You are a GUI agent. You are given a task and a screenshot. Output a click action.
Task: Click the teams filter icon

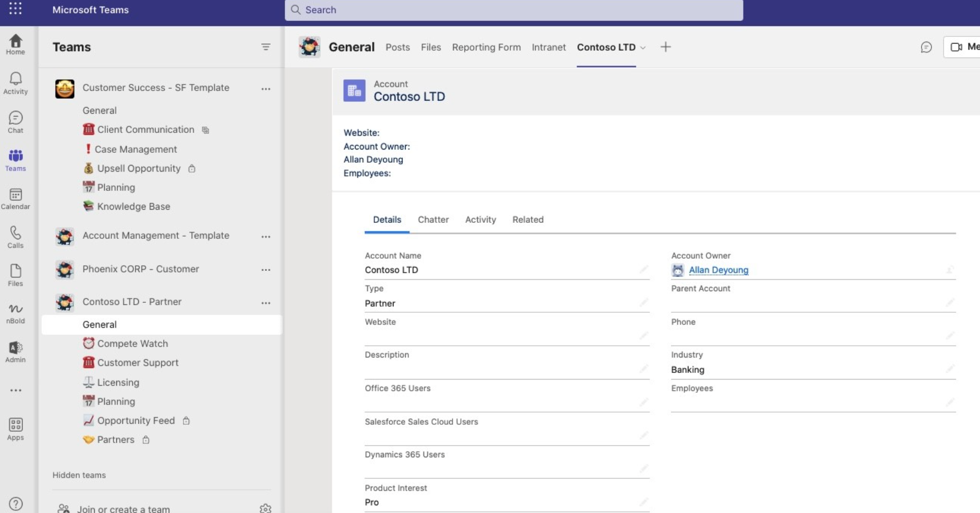pyautogui.click(x=266, y=47)
